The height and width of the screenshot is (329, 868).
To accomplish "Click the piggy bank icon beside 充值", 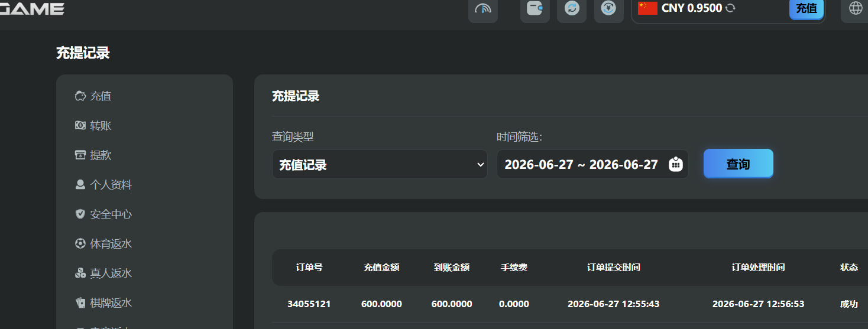I will pyautogui.click(x=80, y=96).
